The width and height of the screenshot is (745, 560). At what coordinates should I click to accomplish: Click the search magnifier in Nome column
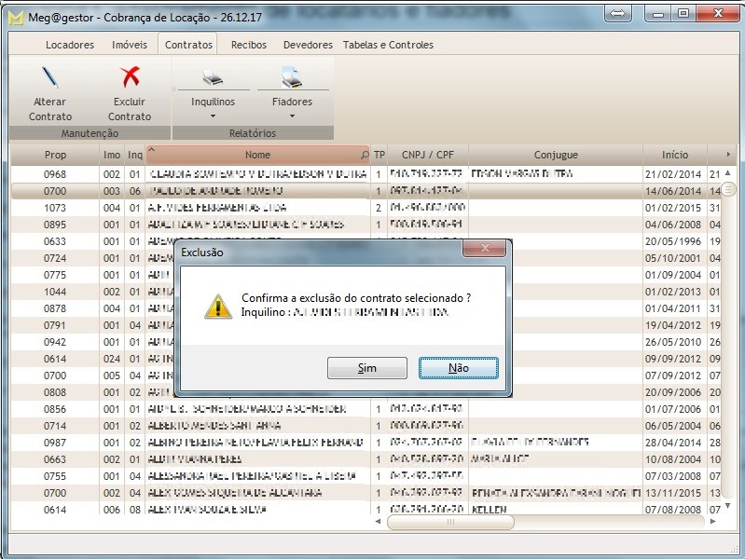click(x=365, y=155)
